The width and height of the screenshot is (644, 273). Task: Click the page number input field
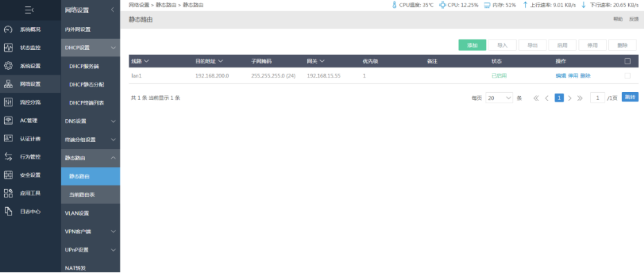tap(598, 98)
